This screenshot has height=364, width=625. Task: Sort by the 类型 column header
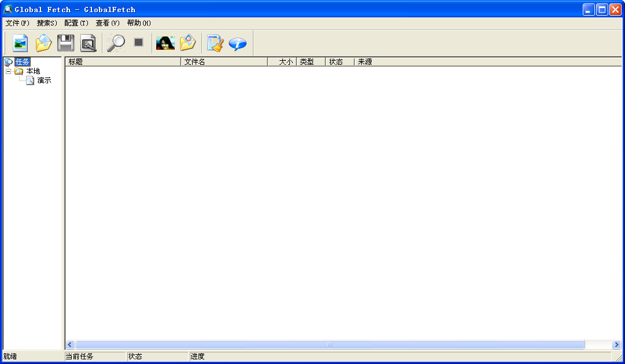coord(311,62)
